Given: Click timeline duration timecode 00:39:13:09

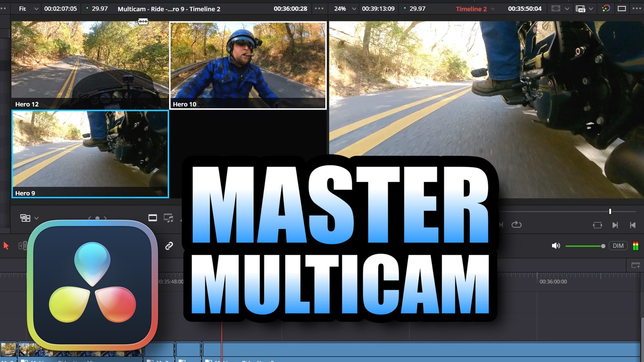Looking at the screenshot, I should pos(378,9).
